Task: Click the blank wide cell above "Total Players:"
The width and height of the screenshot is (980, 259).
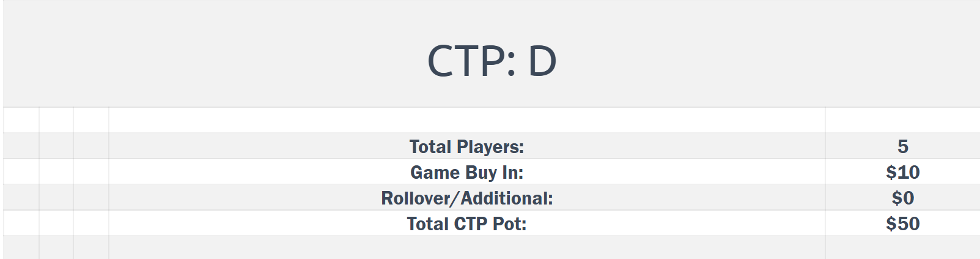Action: (x=466, y=120)
